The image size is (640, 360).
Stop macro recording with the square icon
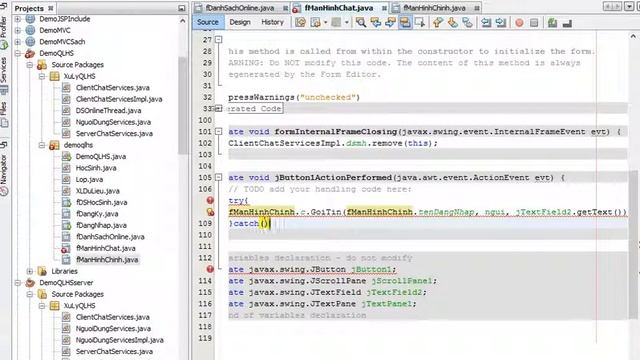tap(534, 23)
